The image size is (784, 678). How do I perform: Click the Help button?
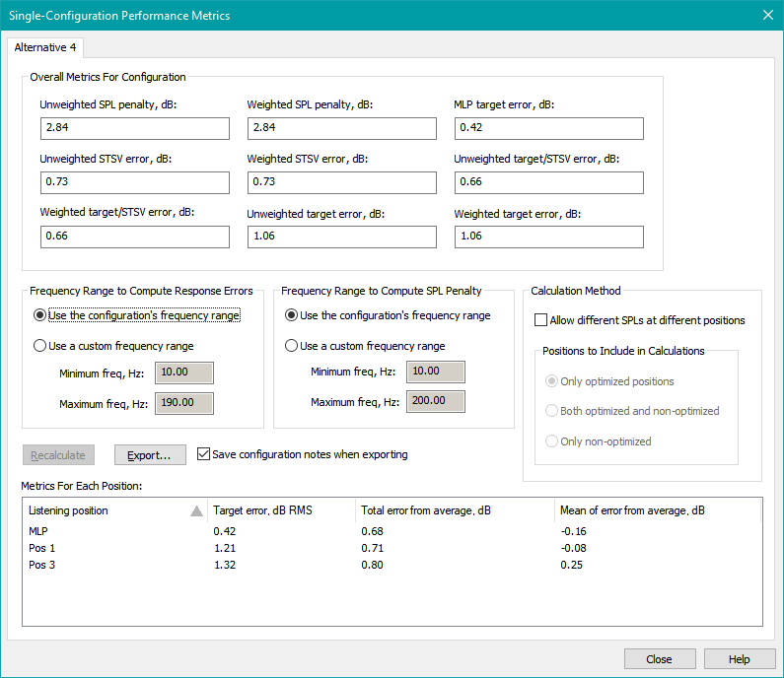tap(739, 659)
